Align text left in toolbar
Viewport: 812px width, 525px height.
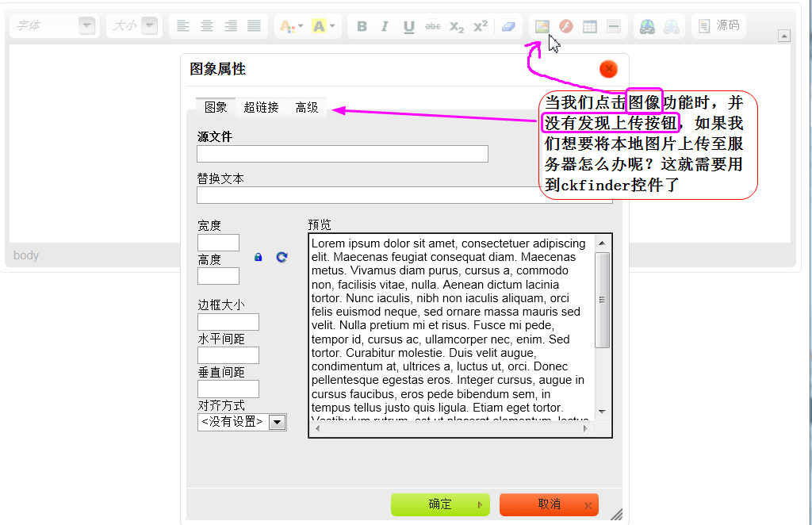(183, 26)
